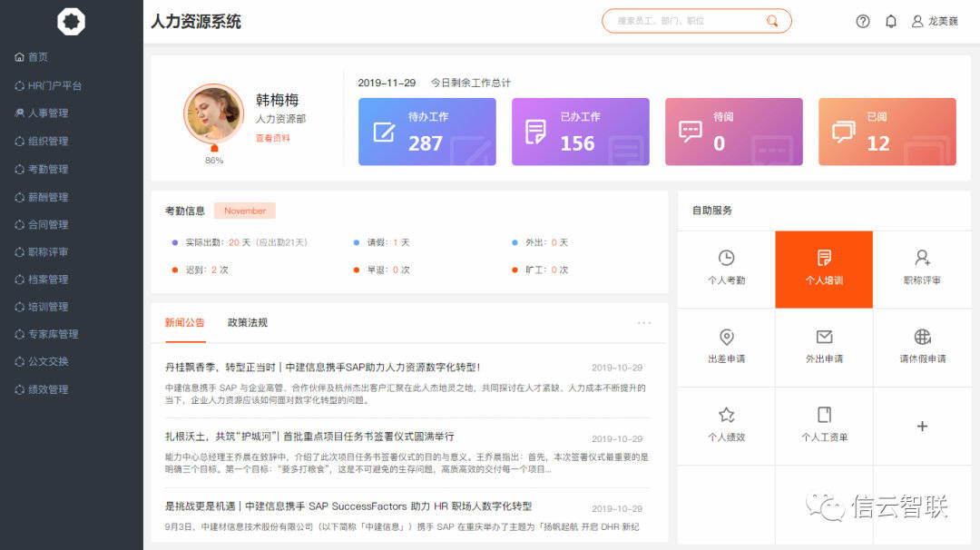Select 薪酬管理 in the sidebar
The height and width of the screenshot is (550, 980).
[48, 197]
